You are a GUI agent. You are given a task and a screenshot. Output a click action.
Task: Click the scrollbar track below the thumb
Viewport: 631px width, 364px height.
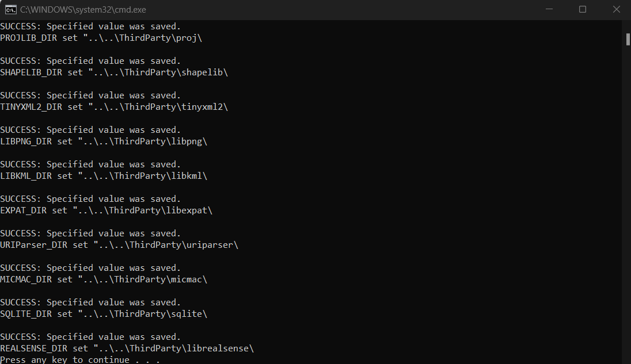tap(628, 201)
